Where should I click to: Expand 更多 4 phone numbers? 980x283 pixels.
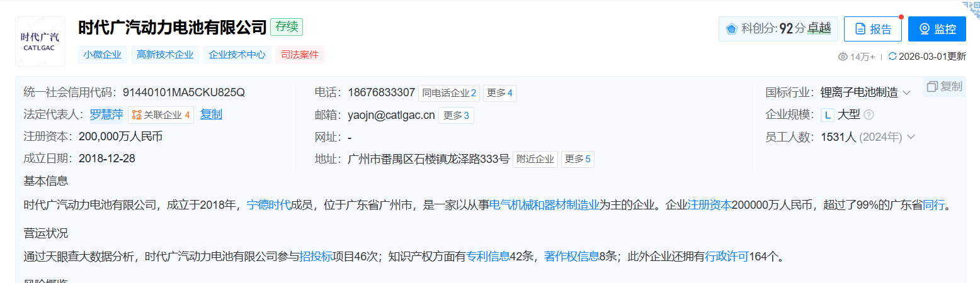499,93
